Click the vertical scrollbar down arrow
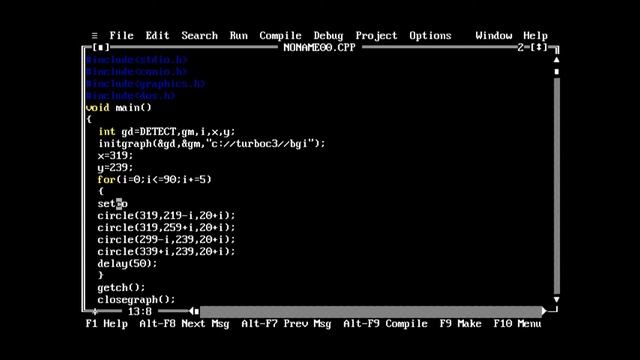The image size is (640, 360). pos(556,300)
